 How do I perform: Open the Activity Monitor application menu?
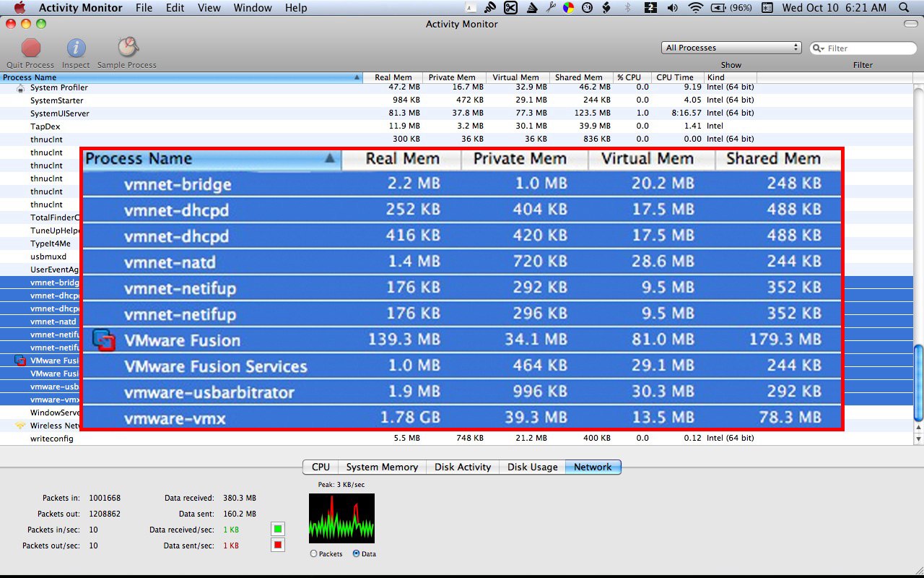(x=82, y=8)
